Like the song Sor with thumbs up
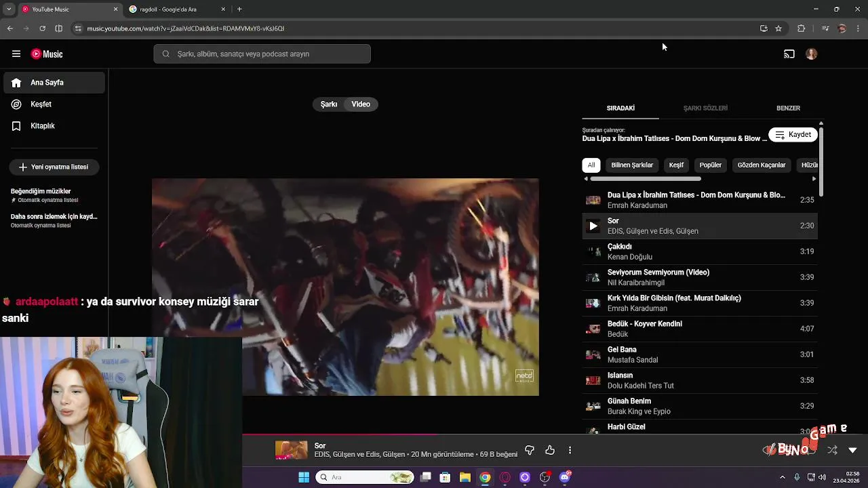This screenshot has width=868, height=488. point(550,450)
